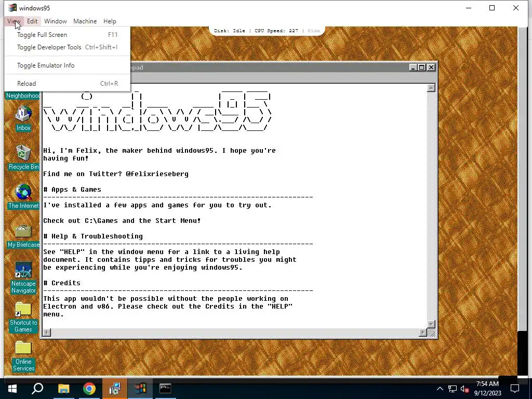Open Online Services folder icon
Viewport: 532px width, 399px height.
(23, 356)
